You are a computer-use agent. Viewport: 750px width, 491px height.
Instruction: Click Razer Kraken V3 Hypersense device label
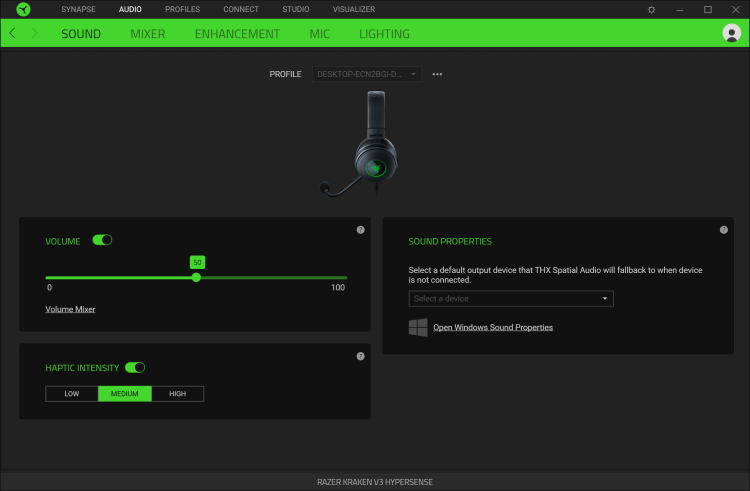click(375, 482)
